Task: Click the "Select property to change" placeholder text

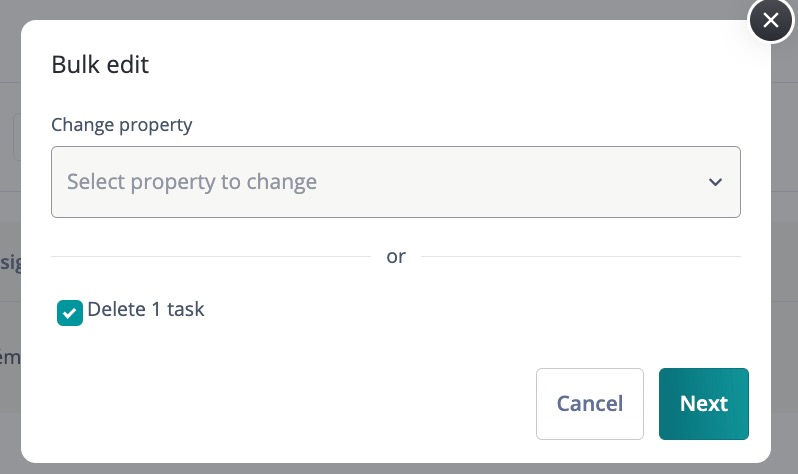Action: click(192, 182)
